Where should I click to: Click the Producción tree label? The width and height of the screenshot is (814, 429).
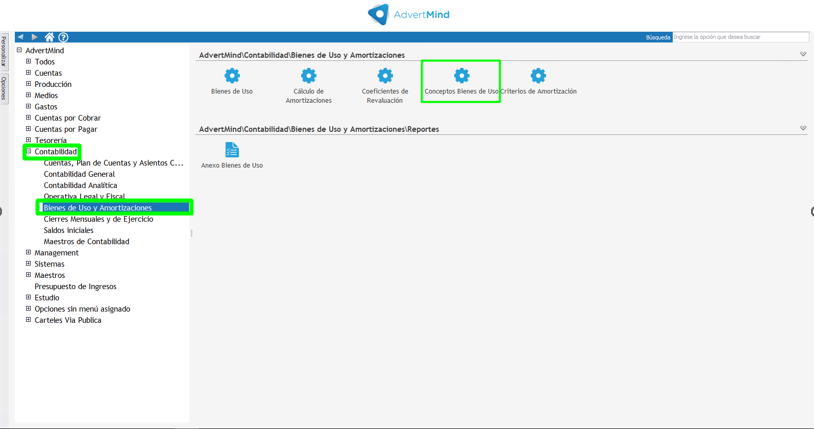click(53, 84)
